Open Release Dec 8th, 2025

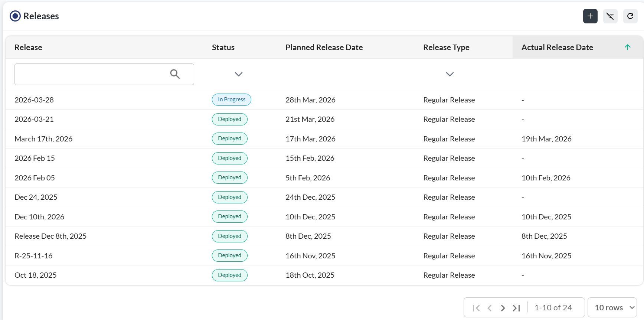(x=50, y=236)
